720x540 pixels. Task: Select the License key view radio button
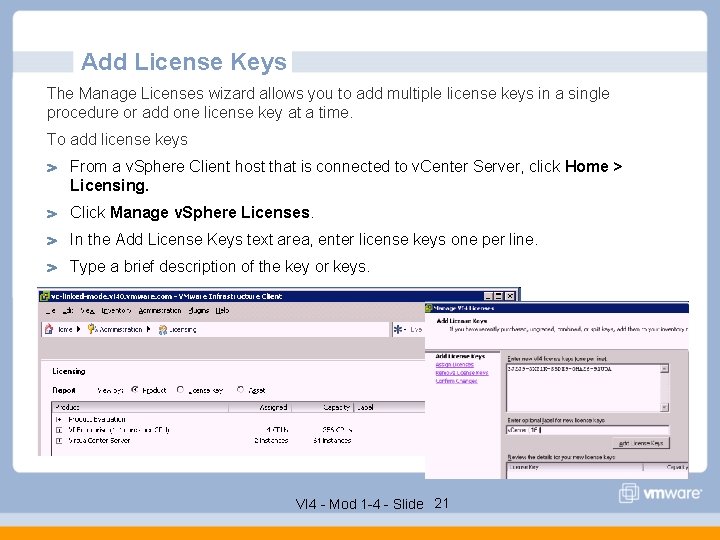click(180, 390)
